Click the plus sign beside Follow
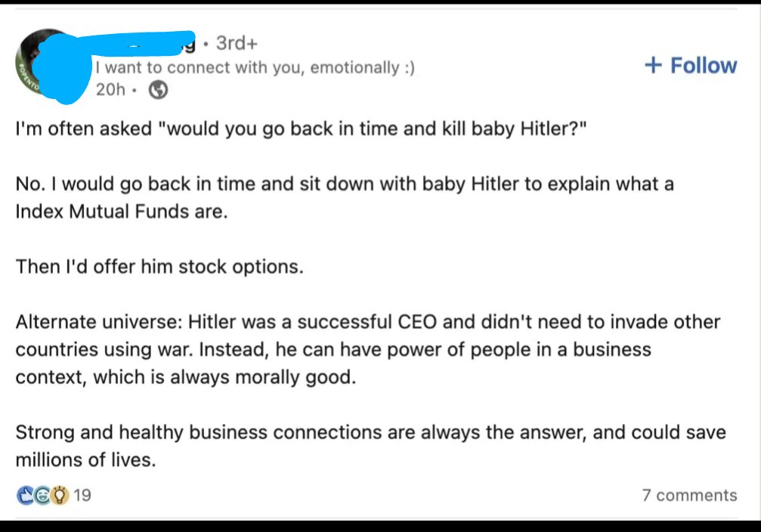761x532 pixels. tap(653, 66)
